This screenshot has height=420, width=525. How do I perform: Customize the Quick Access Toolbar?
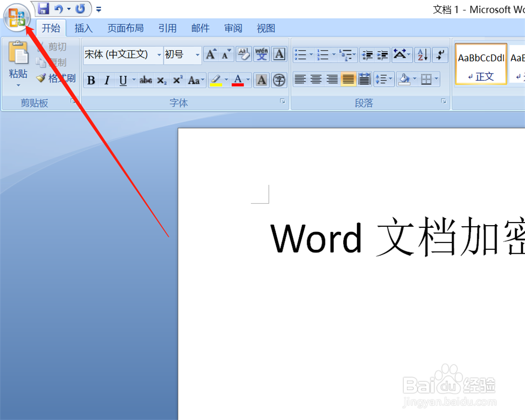click(x=99, y=9)
